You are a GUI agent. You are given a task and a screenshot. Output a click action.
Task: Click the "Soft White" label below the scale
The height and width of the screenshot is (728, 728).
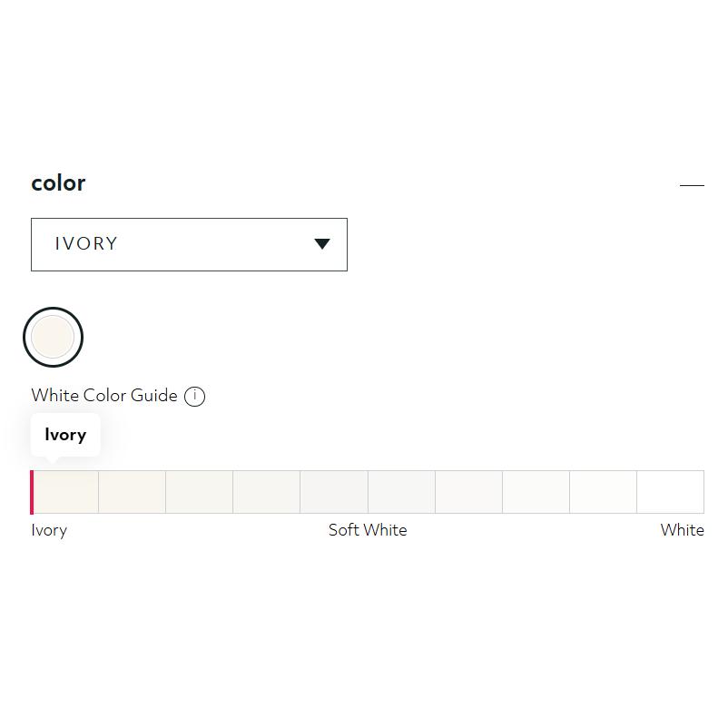click(x=368, y=530)
